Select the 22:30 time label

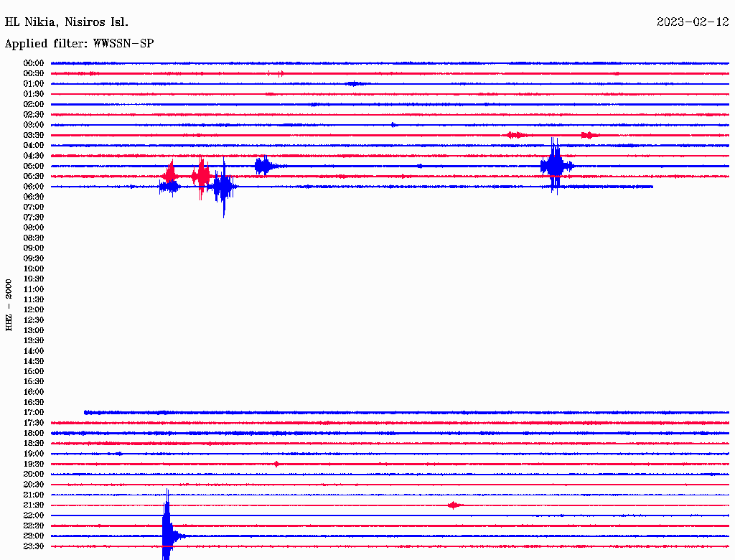point(34,526)
